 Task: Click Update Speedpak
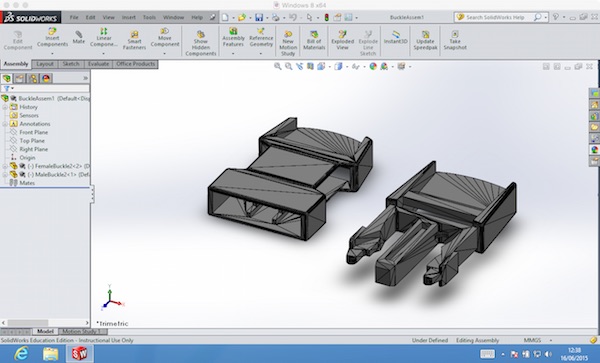[x=425, y=40]
